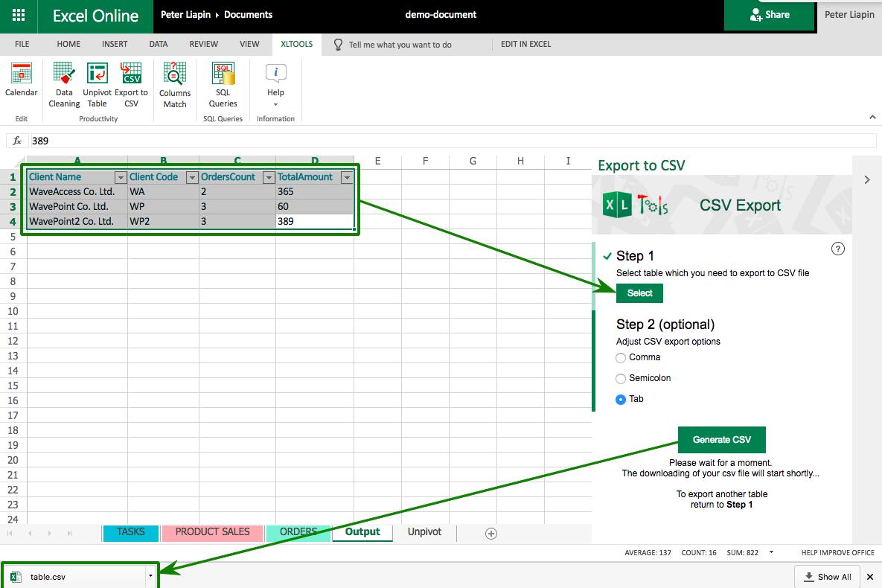Screen dimensions: 882x588
Task: Click demo-document file title
Action: 441,15
